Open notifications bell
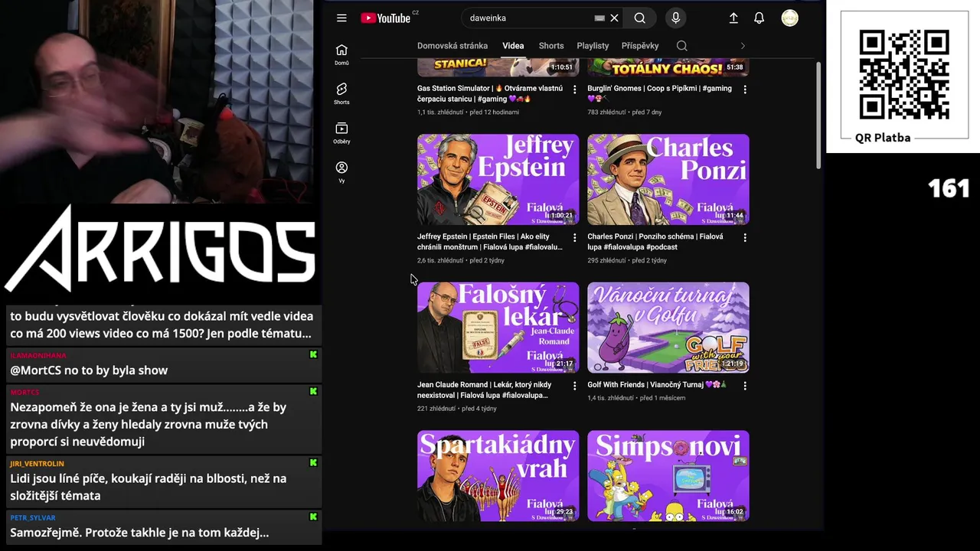This screenshot has width=980, height=551. [x=759, y=18]
